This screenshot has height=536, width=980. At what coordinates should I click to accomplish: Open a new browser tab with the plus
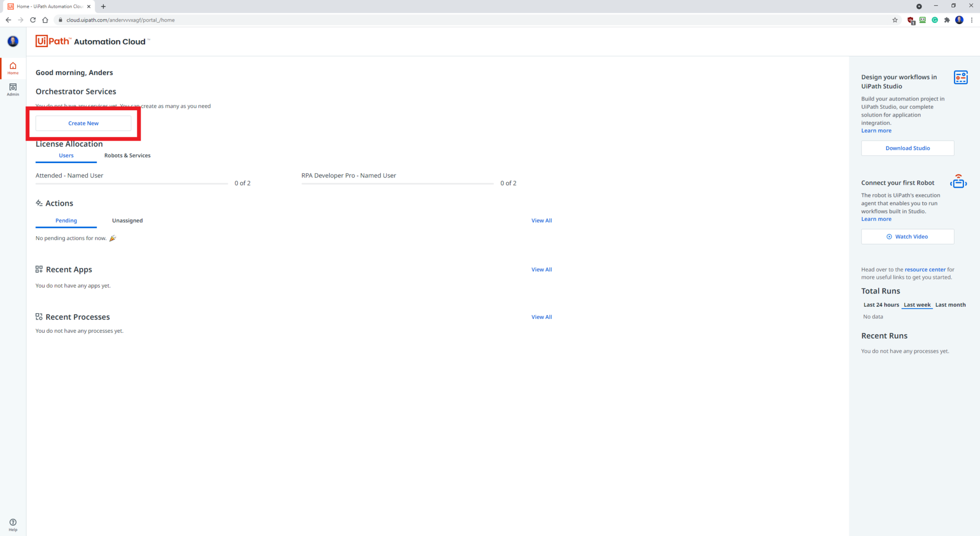(103, 6)
